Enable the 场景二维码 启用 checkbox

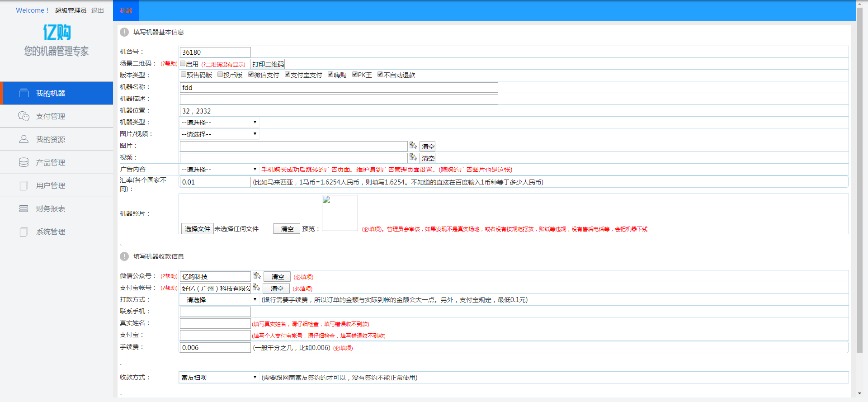183,64
